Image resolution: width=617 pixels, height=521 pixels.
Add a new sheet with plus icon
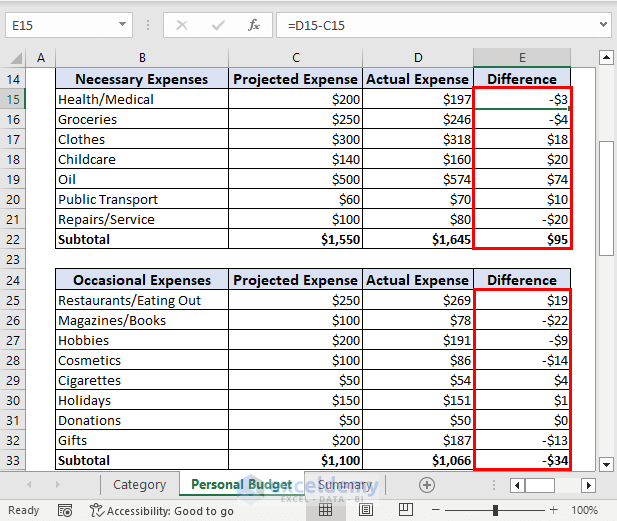click(x=427, y=485)
